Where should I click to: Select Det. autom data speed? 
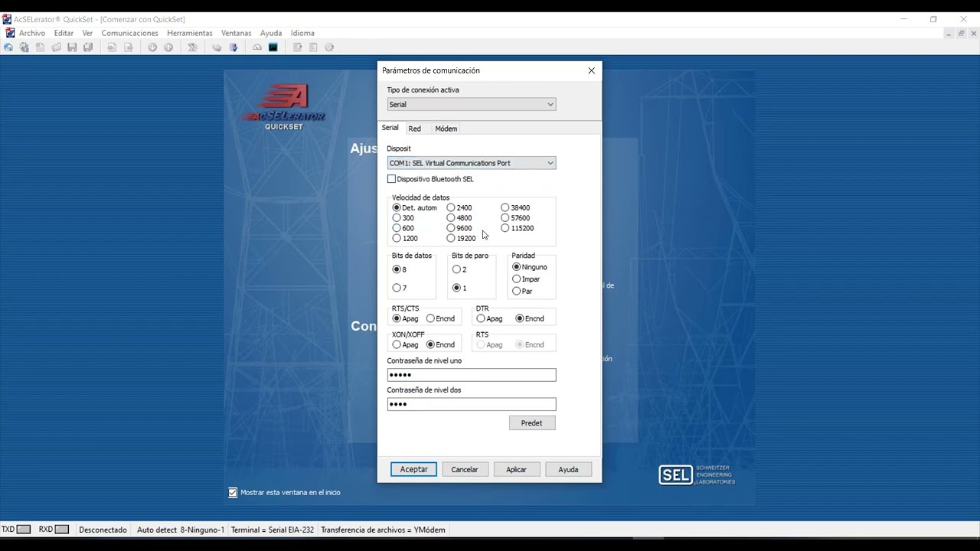click(x=397, y=207)
